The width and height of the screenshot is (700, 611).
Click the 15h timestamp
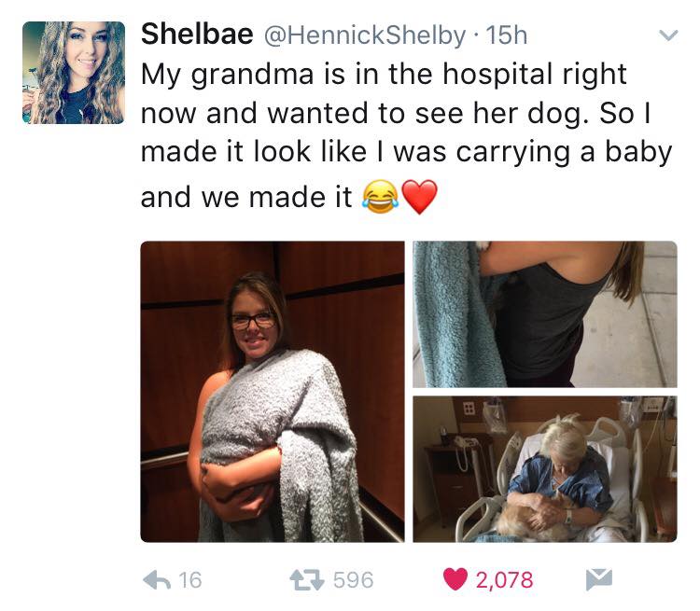(506, 35)
